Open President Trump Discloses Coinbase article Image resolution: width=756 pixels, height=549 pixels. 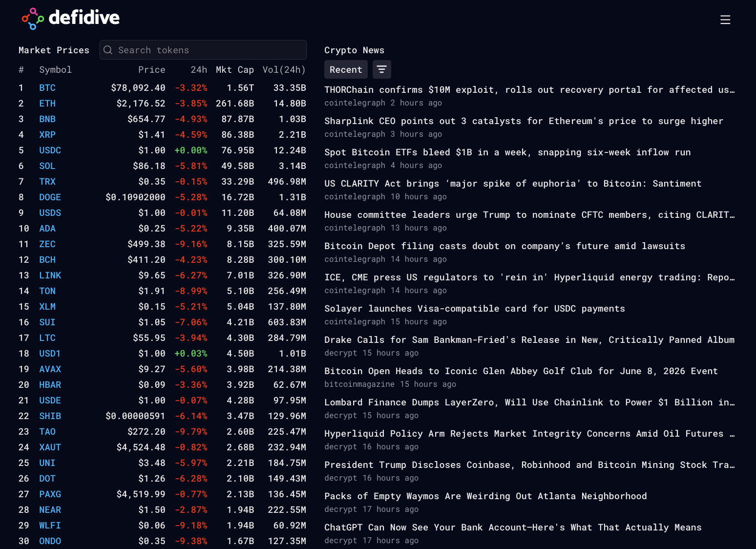point(529,465)
